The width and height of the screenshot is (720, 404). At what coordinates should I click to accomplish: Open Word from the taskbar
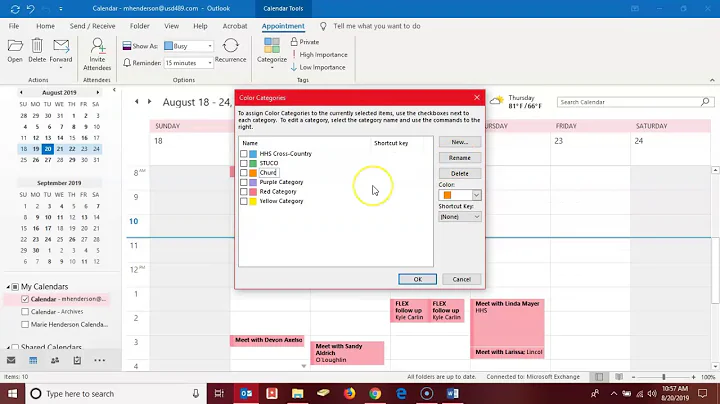tap(452, 393)
